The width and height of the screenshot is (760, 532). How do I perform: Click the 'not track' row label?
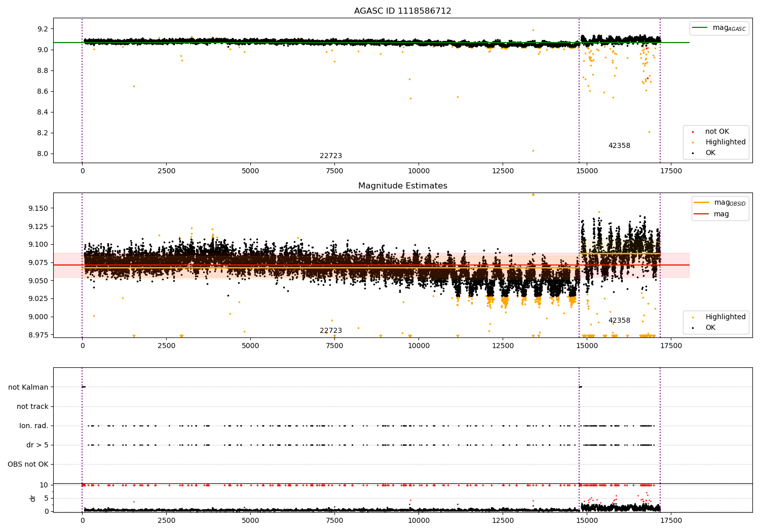click(32, 406)
